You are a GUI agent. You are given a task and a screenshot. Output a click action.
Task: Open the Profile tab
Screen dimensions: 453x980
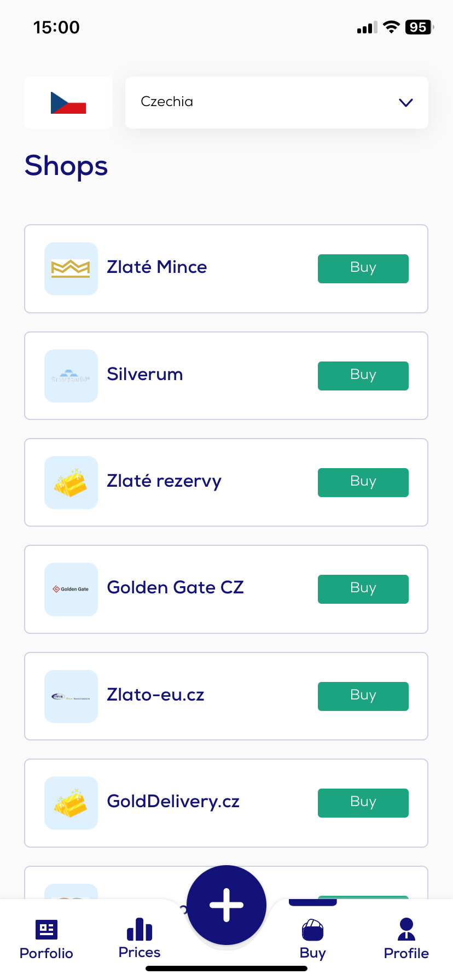406,940
